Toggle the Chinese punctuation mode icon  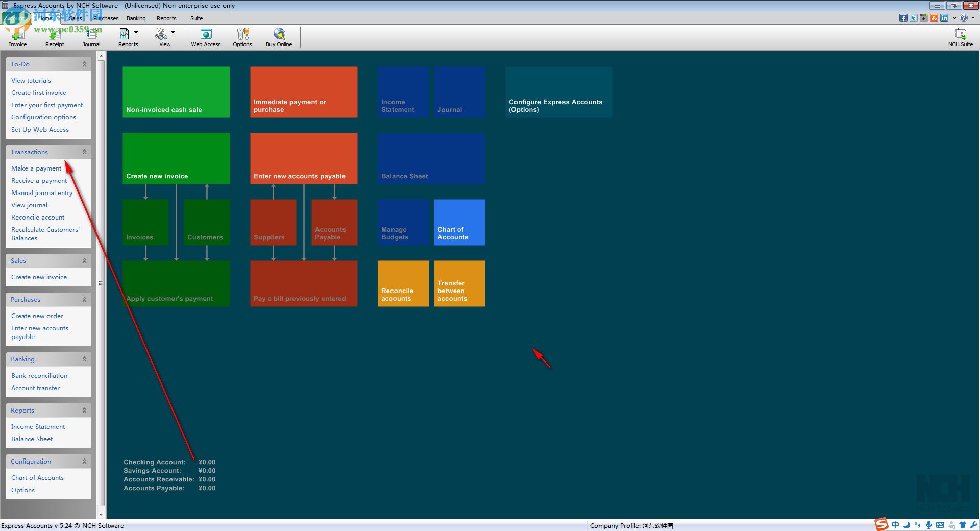(x=918, y=525)
